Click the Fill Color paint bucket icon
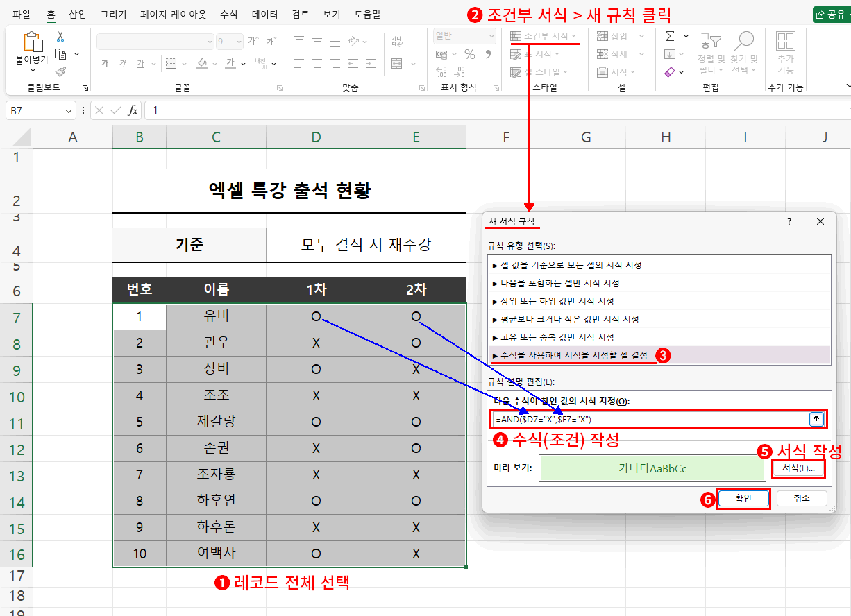 202,63
